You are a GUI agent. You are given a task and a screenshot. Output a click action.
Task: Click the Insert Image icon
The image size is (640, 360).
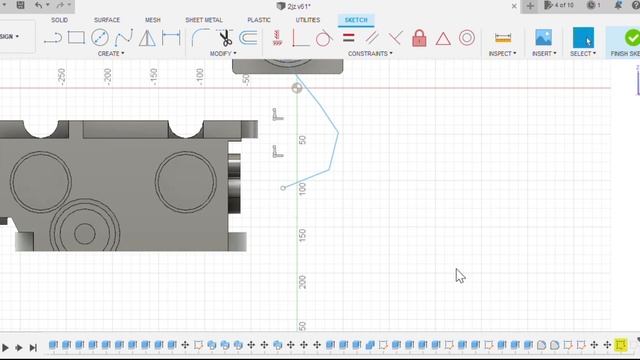point(544,38)
